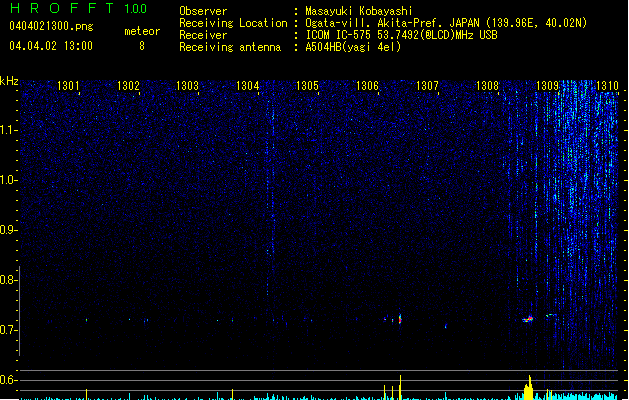Click observer name Masayuki Kobayashi
The width and height of the screenshot is (629, 400).
point(359,11)
